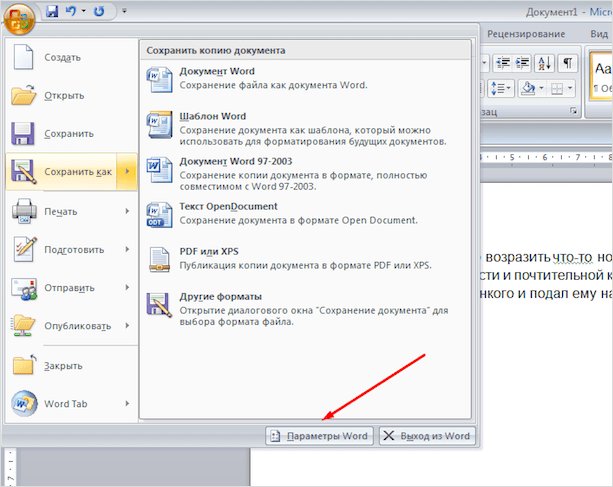Click the Sort (A-Z) icon in ribbon
The width and height of the screenshot is (613, 487).
544,63
